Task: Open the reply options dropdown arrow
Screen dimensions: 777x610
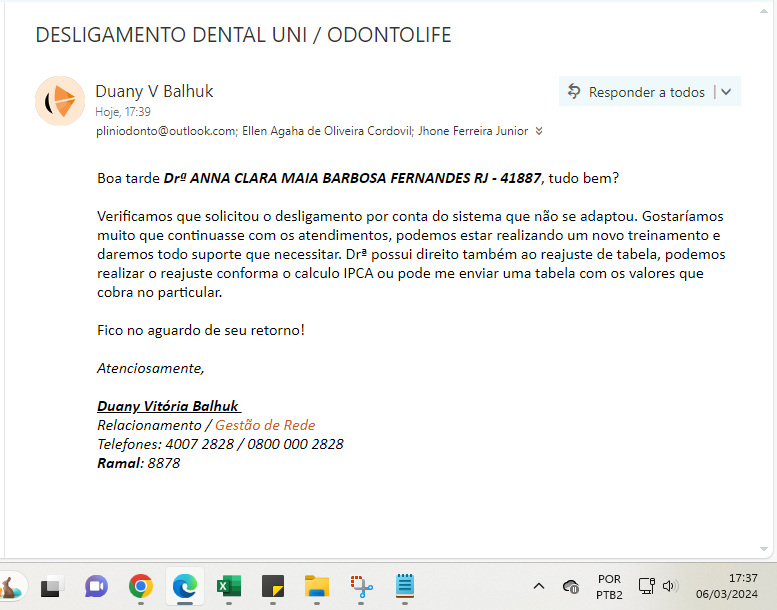Action: click(726, 92)
